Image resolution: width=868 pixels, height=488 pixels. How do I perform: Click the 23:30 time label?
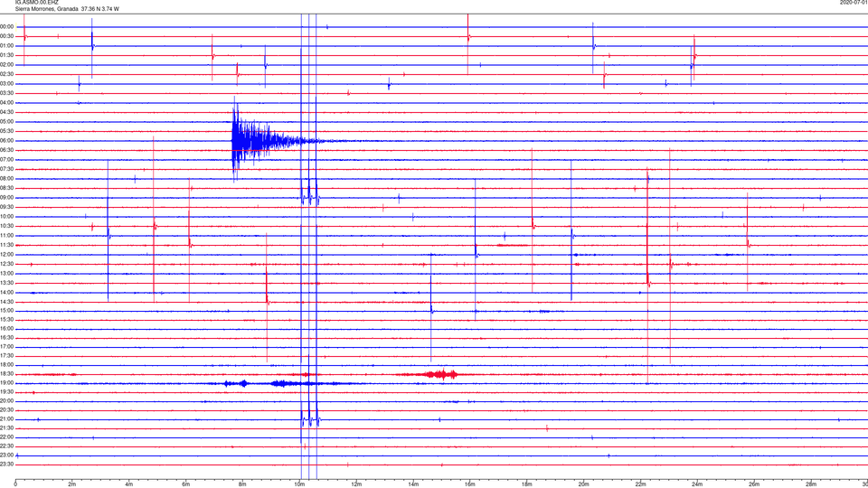7,465
